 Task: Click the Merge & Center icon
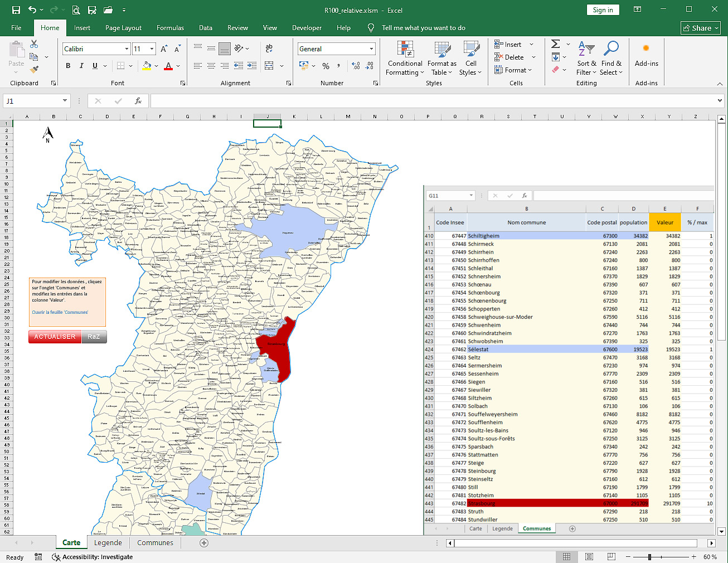(x=269, y=66)
